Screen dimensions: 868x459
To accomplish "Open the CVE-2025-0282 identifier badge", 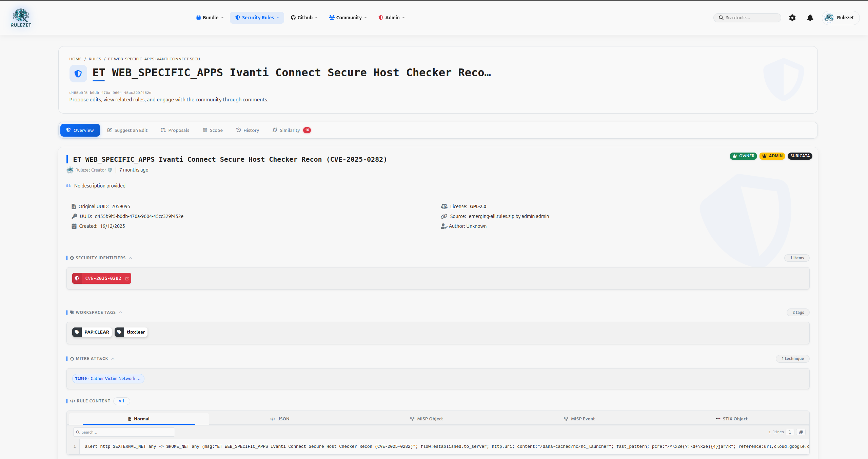I will click(102, 278).
